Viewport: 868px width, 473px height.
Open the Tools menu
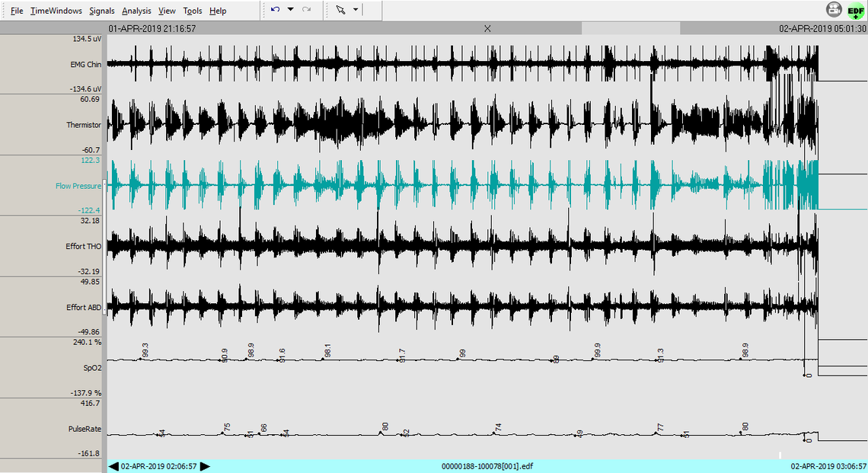click(193, 11)
